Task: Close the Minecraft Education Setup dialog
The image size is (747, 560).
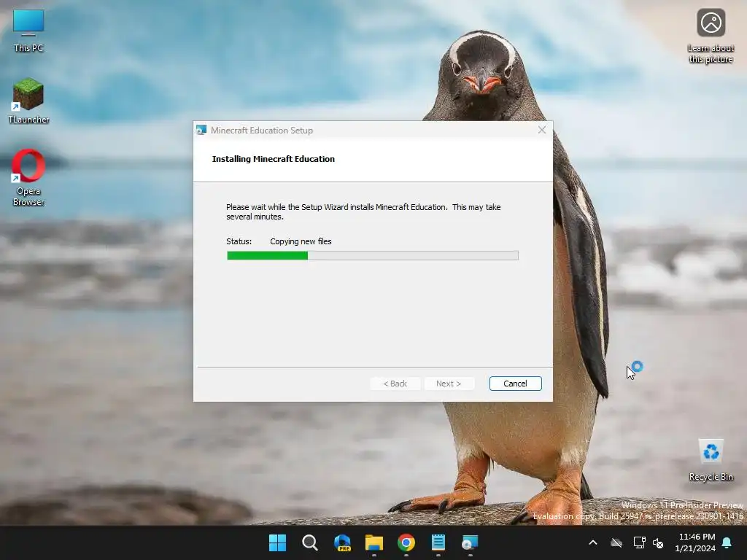Action: tap(542, 130)
